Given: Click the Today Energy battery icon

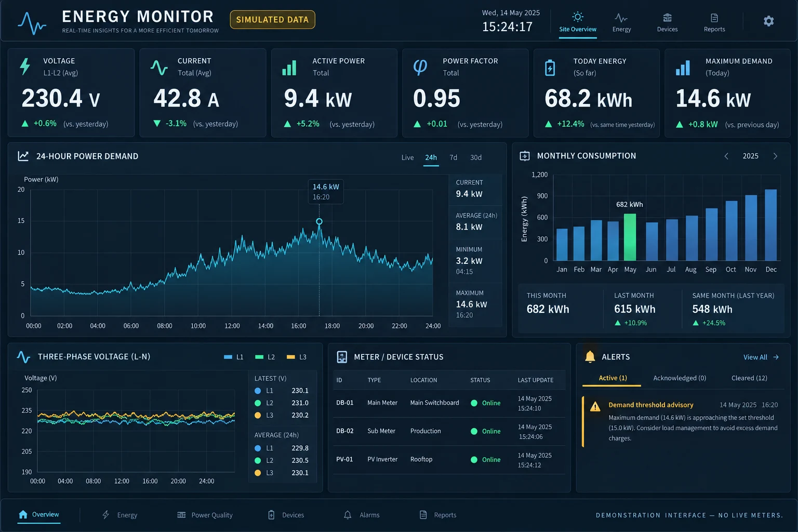Looking at the screenshot, I should tap(550, 68).
